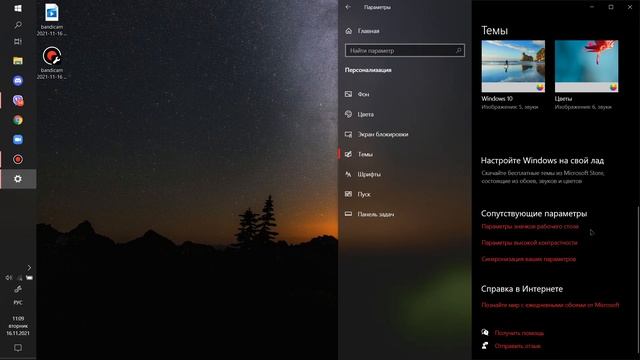
Task: Apply the Цветы theme thumbnail
Action: pos(587,66)
